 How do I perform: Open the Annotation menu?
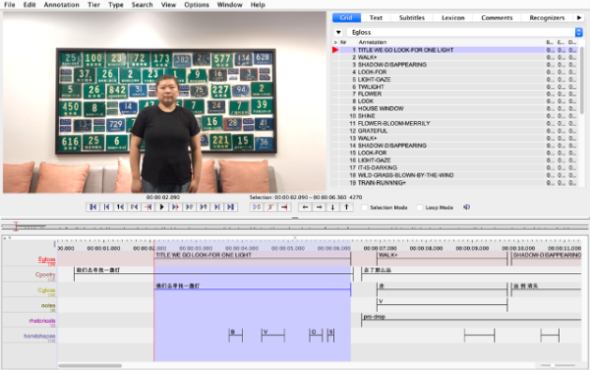click(61, 5)
